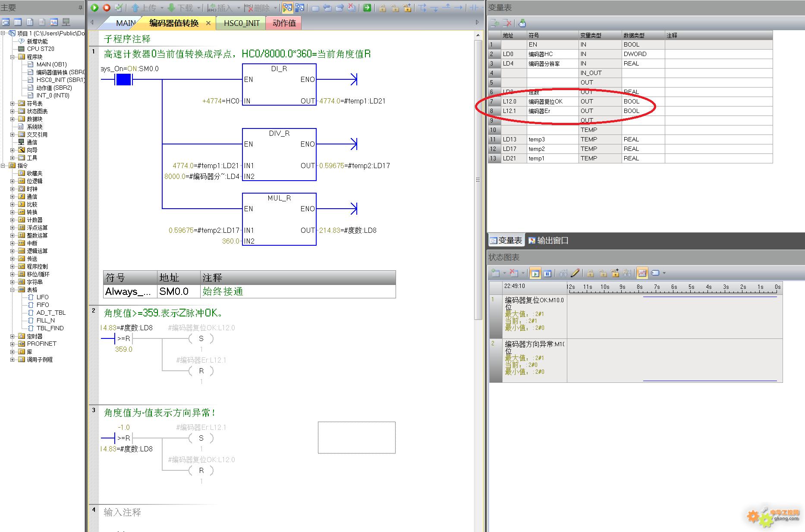Open the 上传 dropdown arrow
This screenshot has width=805, height=532.
point(162,8)
